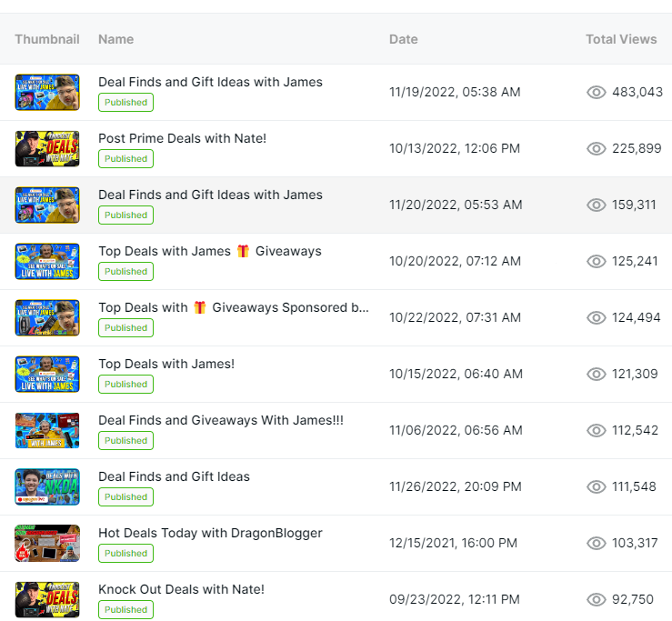This screenshot has height=621, width=672.
Task: Open "Knock Out Deals with Nate!" video
Action: click(x=181, y=589)
